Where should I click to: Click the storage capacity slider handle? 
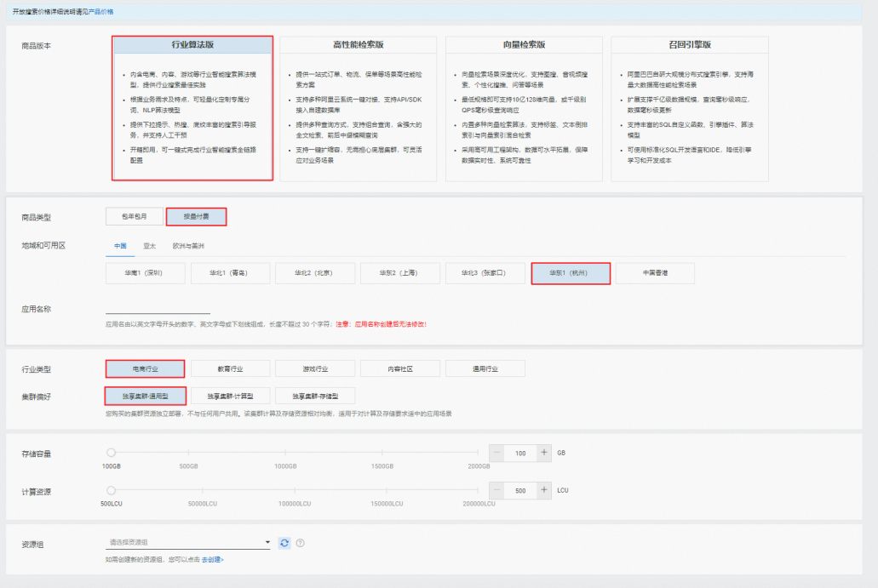pyautogui.click(x=111, y=453)
